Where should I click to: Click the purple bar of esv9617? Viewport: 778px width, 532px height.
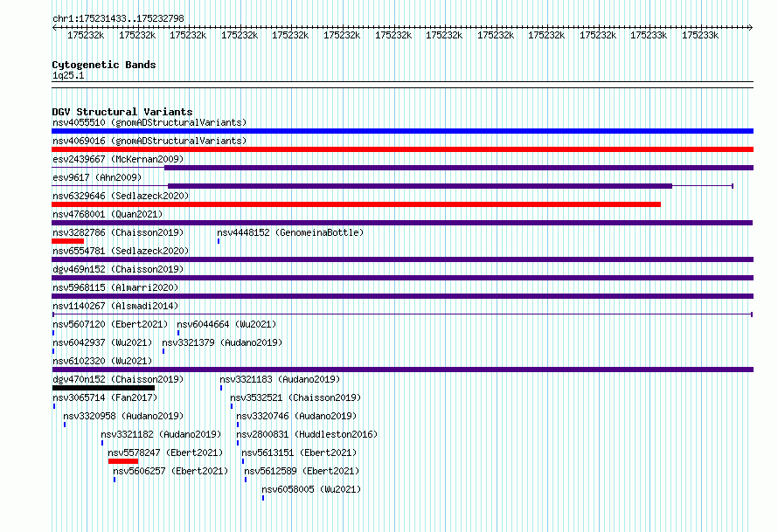[x=420, y=186]
